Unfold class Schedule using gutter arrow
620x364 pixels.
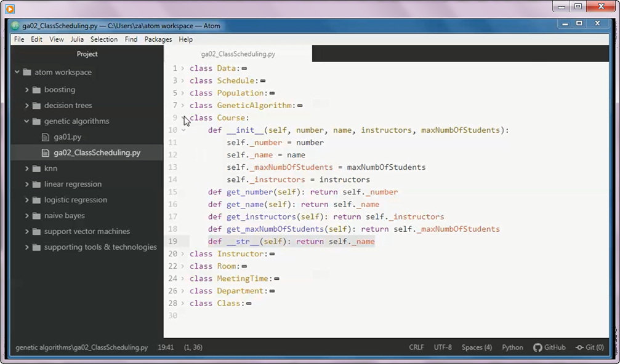pyautogui.click(x=183, y=81)
